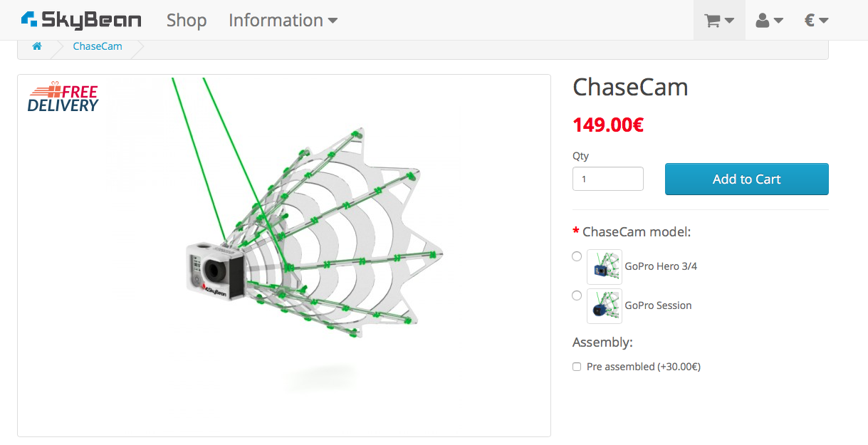
Task: Click the GoPro Session thumbnail
Action: click(x=605, y=306)
